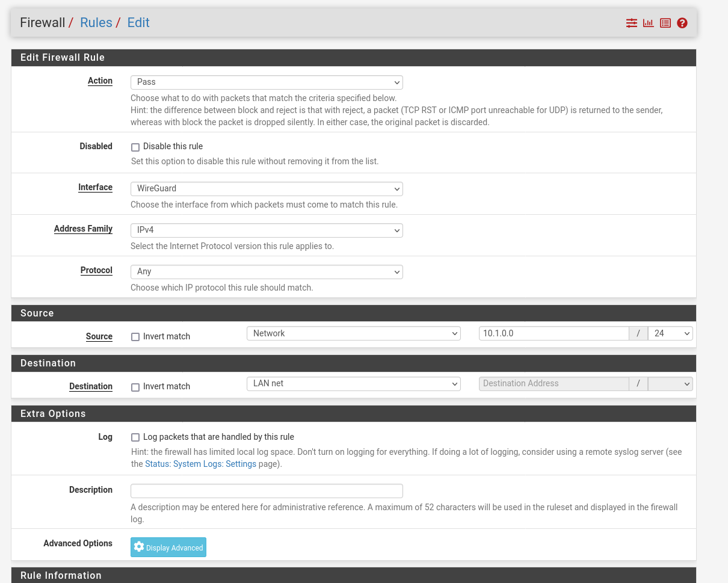Toggle Destination Invert match checkbox
The height and width of the screenshot is (583, 728).
coord(135,387)
